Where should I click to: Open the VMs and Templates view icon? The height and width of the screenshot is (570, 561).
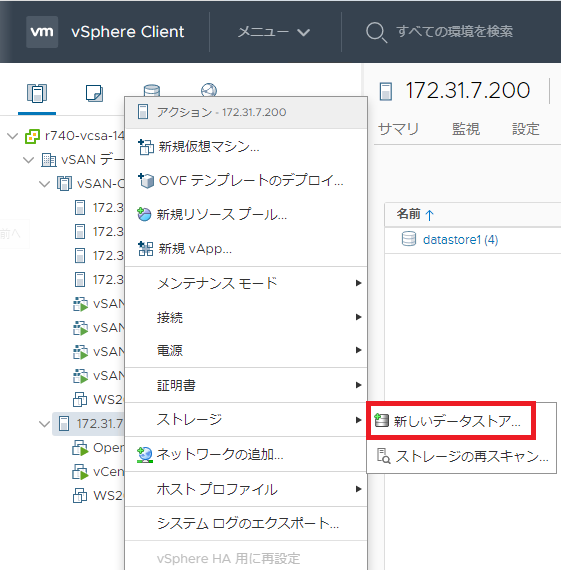94,93
